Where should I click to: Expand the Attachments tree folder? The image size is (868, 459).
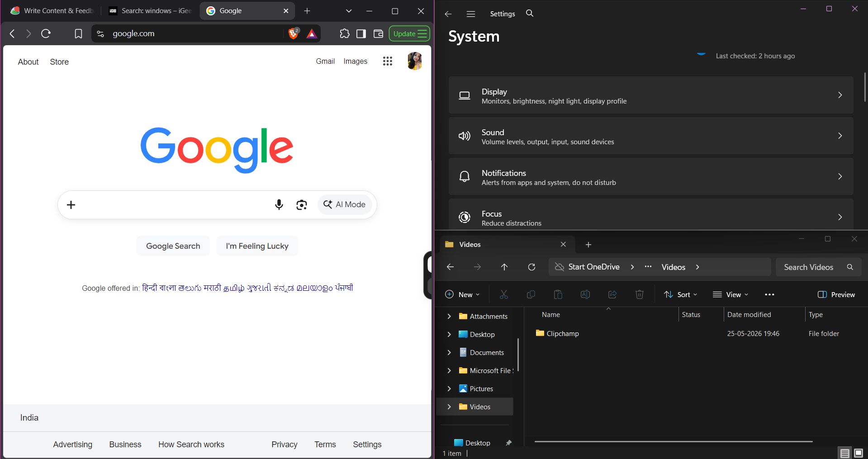tap(449, 316)
